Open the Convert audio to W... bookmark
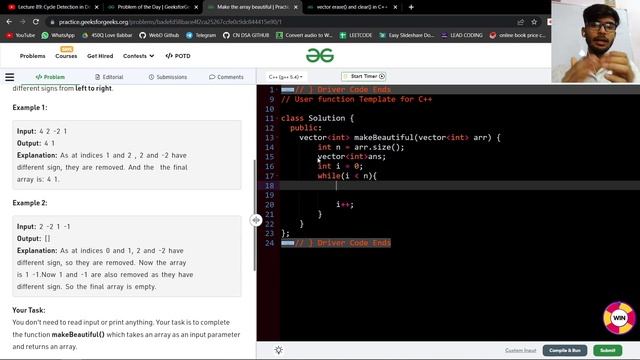This screenshot has width=640, height=360. tap(304, 36)
